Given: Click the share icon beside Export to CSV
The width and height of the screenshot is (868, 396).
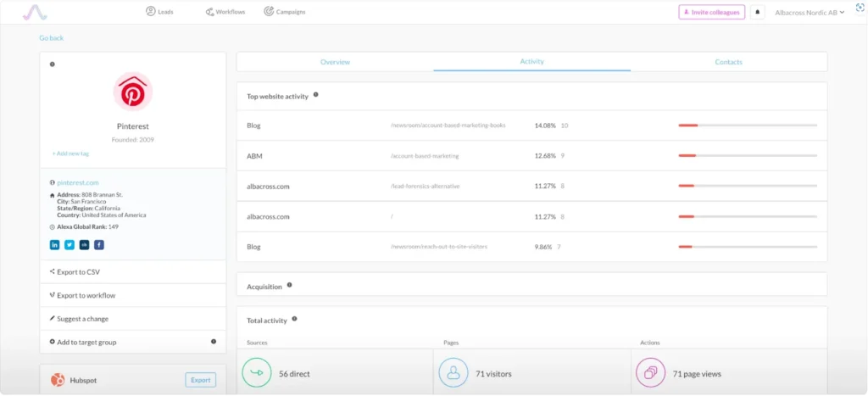Looking at the screenshot, I should (x=52, y=271).
